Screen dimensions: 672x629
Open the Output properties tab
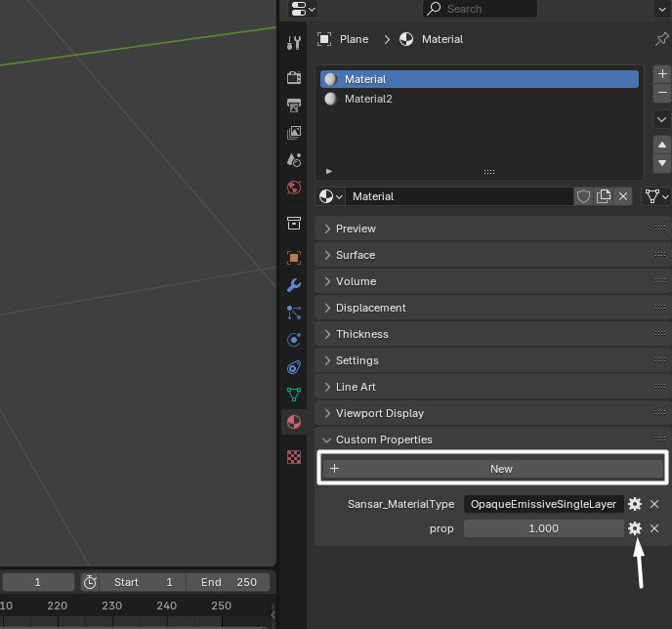point(294,105)
